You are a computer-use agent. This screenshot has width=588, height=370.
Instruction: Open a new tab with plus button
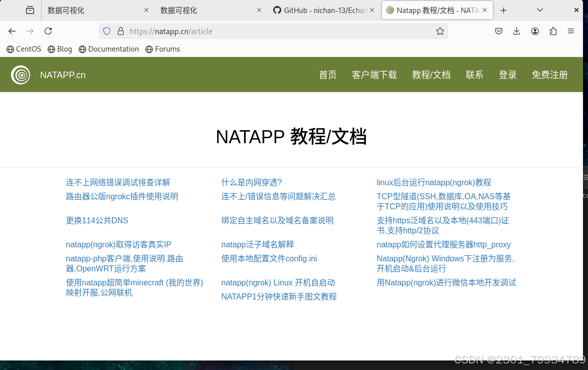(504, 10)
